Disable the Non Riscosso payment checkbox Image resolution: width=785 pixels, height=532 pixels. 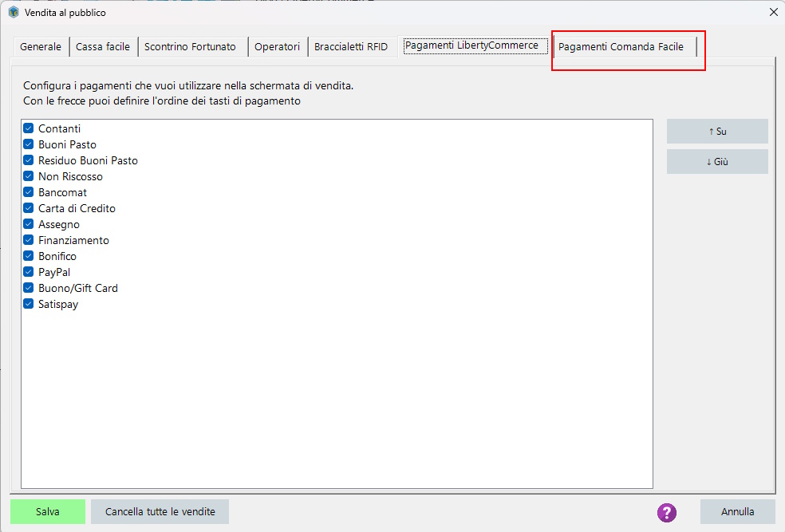pos(29,176)
